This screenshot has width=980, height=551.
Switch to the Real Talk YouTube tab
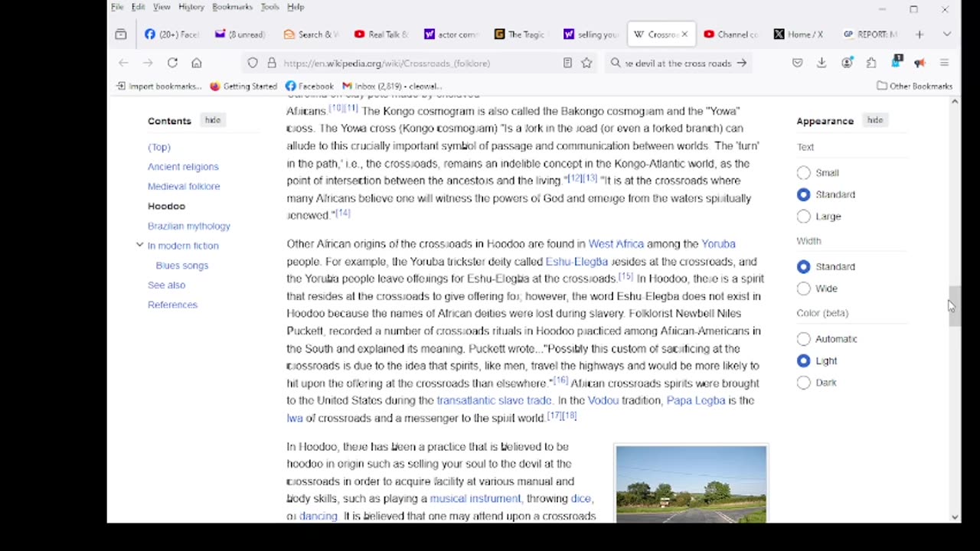click(x=382, y=34)
